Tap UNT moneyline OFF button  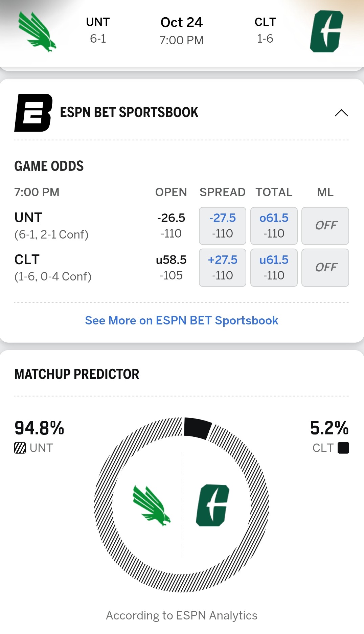click(325, 226)
